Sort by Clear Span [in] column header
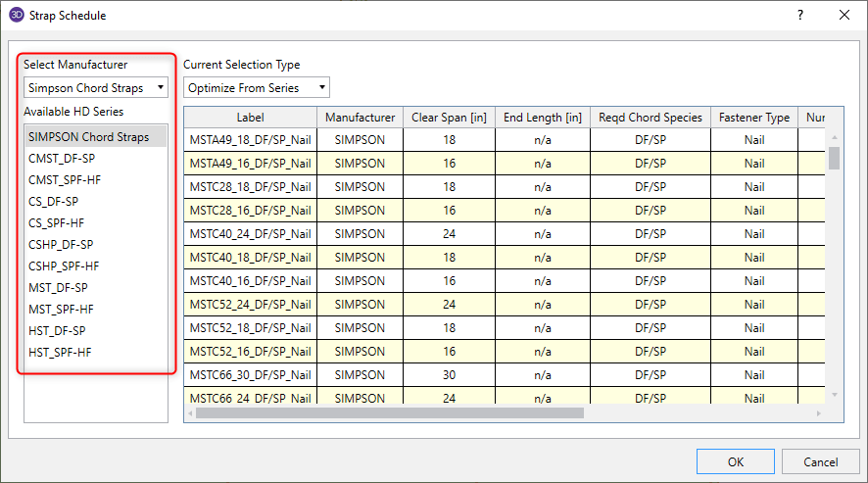The height and width of the screenshot is (483, 868). [449, 118]
